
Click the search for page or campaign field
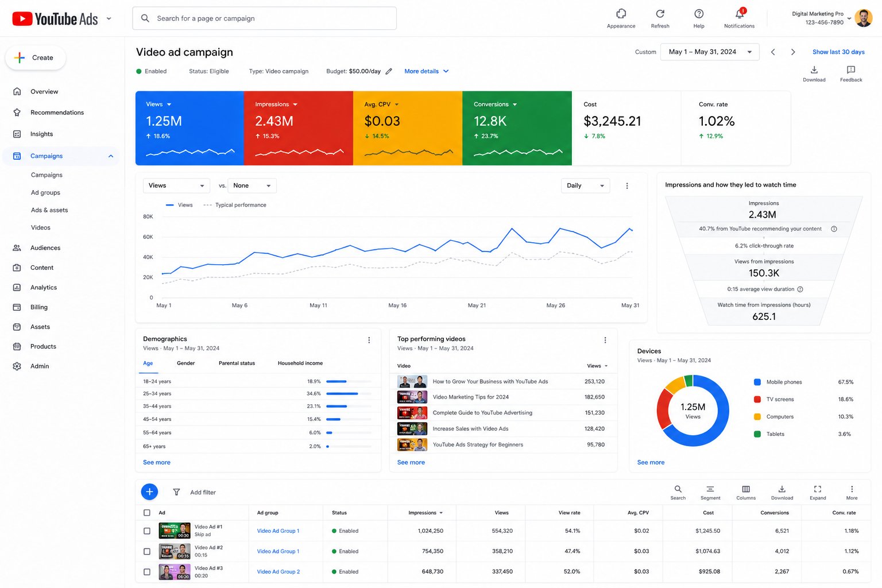pos(265,18)
